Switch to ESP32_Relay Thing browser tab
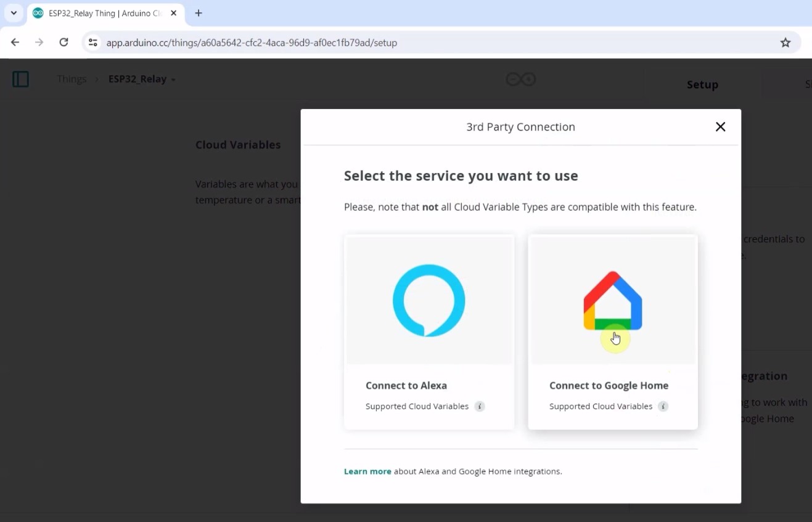 tap(102, 13)
